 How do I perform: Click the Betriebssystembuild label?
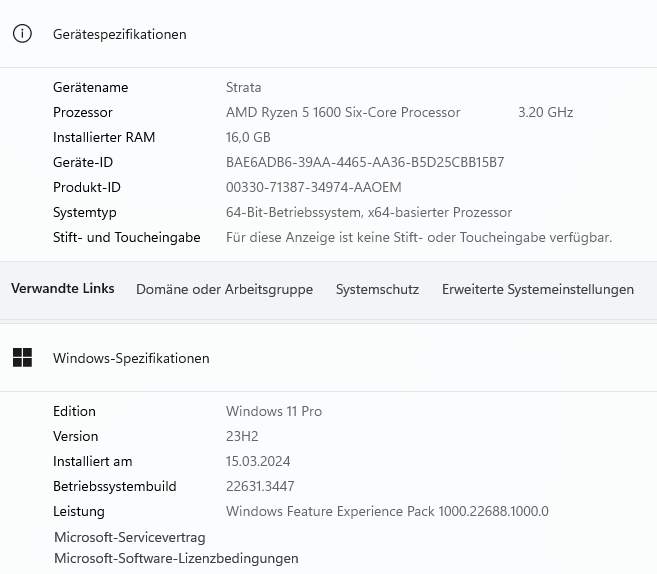[114, 486]
